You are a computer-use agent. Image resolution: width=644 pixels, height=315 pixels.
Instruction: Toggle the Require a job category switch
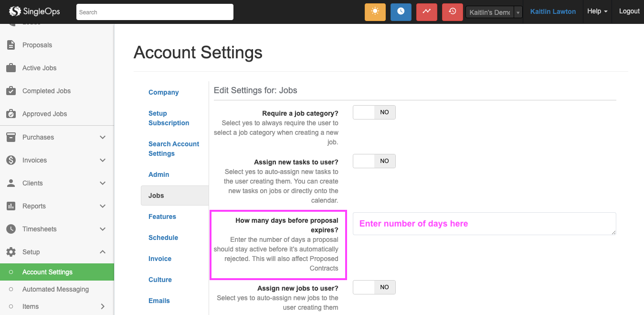(374, 112)
